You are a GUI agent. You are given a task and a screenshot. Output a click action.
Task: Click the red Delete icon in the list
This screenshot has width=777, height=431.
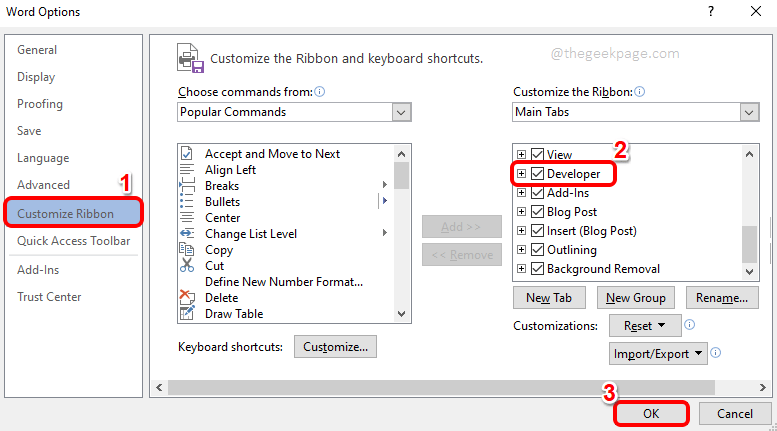tap(186, 298)
